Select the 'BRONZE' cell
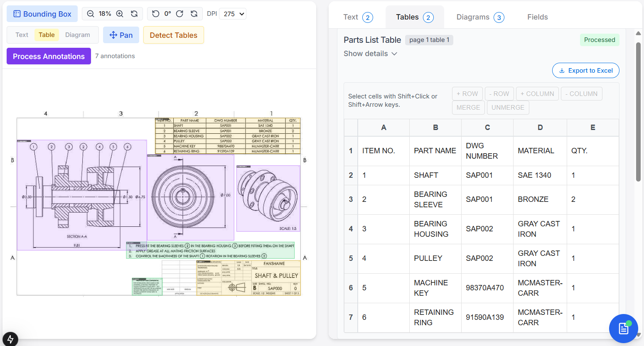This screenshot has width=644, height=346. pyautogui.click(x=540, y=199)
